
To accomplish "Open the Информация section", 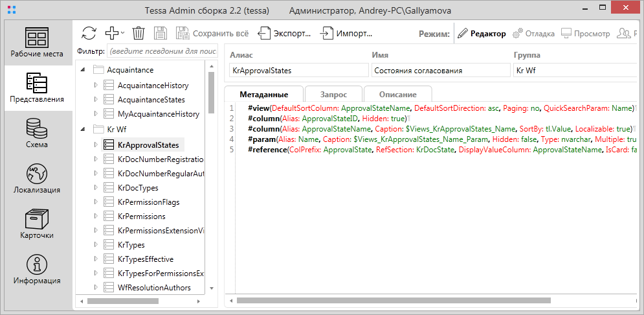I will click(x=37, y=270).
